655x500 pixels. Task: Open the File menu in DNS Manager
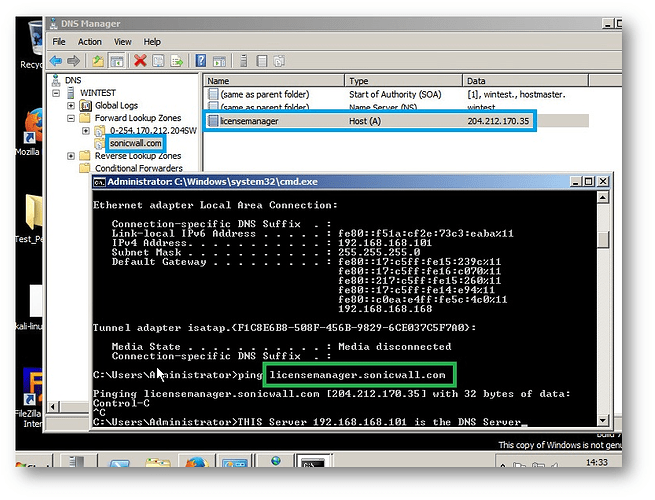(x=59, y=42)
